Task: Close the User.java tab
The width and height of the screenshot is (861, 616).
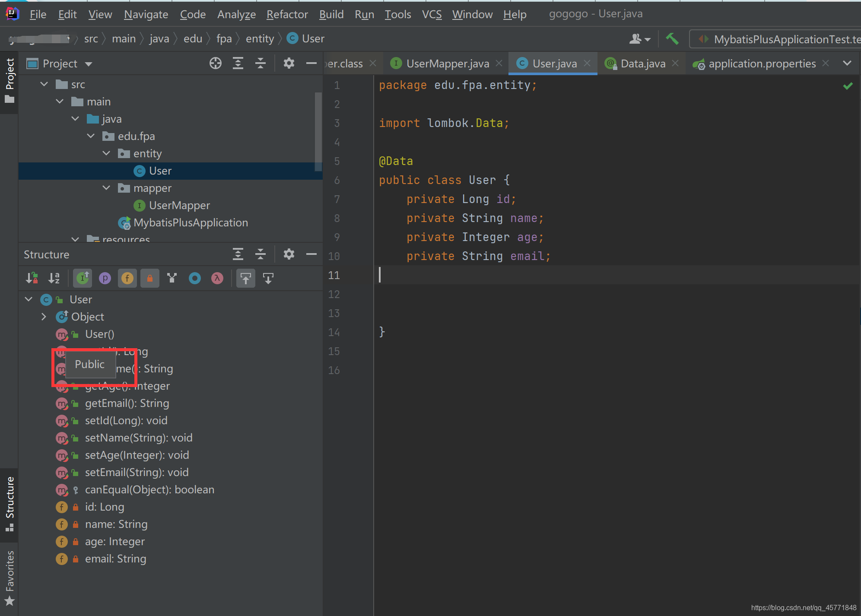Action: [x=587, y=63]
